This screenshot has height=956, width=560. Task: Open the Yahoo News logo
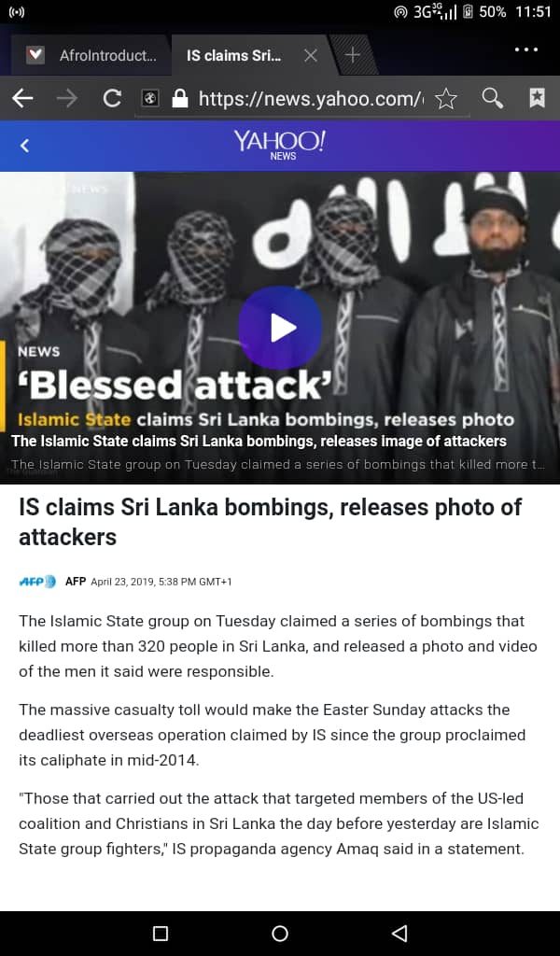click(280, 145)
